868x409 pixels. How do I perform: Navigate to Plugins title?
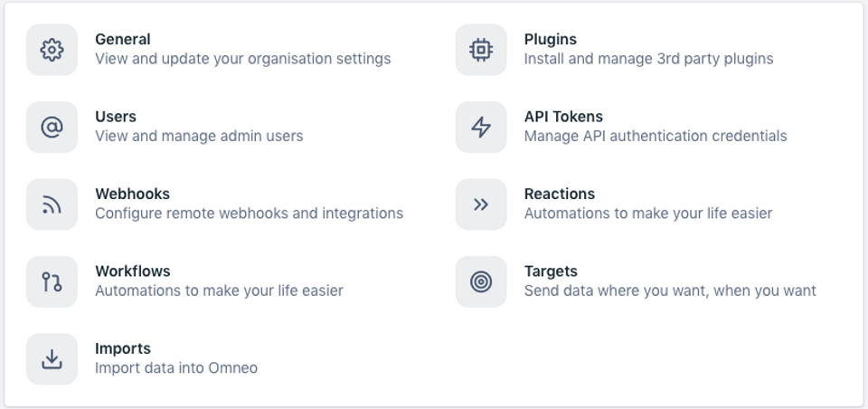[x=550, y=40]
